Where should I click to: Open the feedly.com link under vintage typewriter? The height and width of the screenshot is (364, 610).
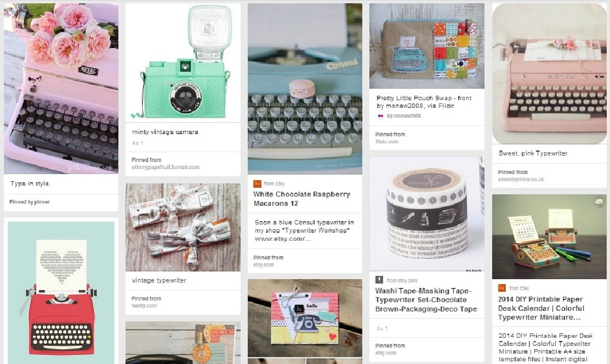[144, 306]
